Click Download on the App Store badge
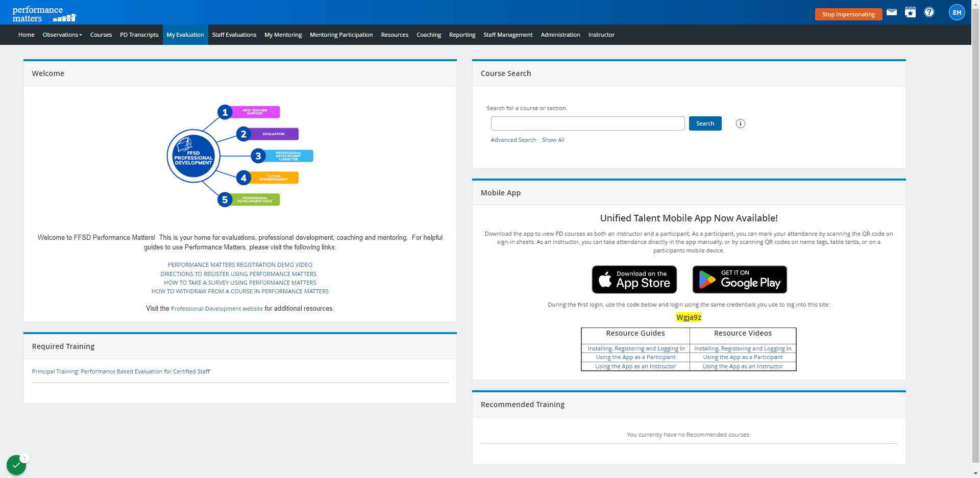This screenshot has width=980, height=478. [x=634, y=280]
